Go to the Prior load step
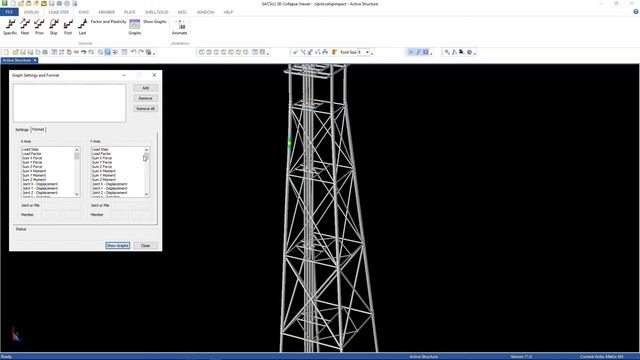640x360 pixels. pyautogui.click(x=39, y=27)
